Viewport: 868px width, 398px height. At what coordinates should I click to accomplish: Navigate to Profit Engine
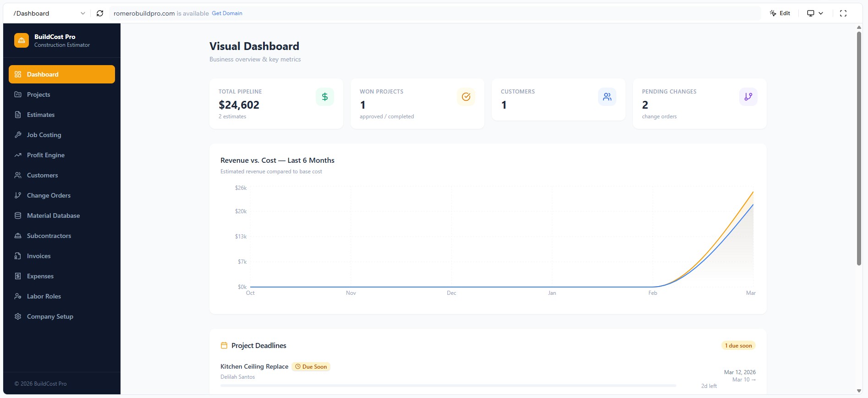(62, 155)
